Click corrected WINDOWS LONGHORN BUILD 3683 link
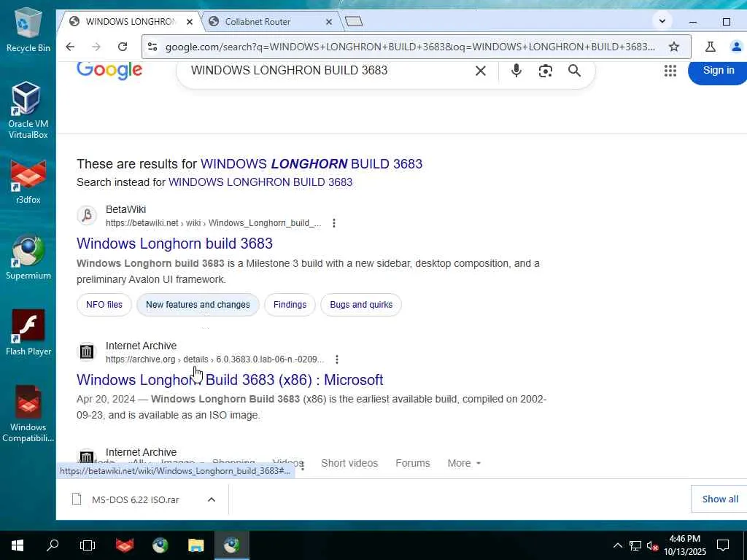Viewport: 747px width, 560px height. point(311,164)
